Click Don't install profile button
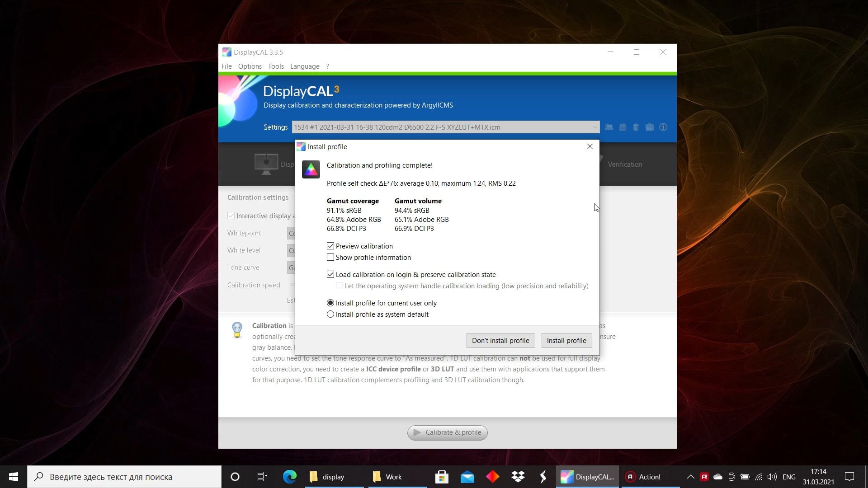Viewport: 868px width, 488px height. (500, 341)
